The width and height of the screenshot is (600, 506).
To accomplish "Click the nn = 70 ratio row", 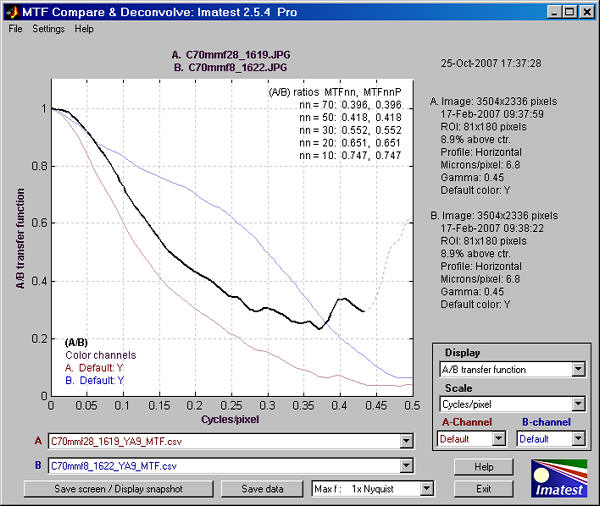I will pyautogui.click(x=350, y=105).
